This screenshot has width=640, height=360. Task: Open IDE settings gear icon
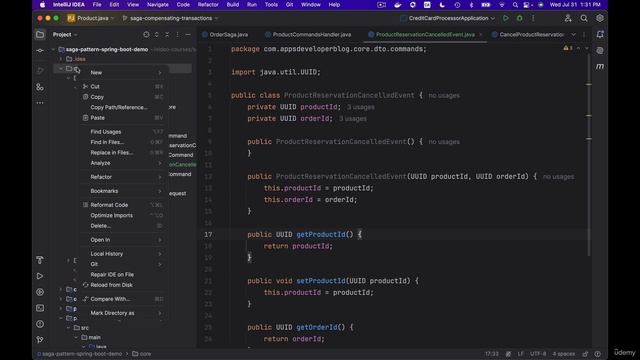[600, 18]
